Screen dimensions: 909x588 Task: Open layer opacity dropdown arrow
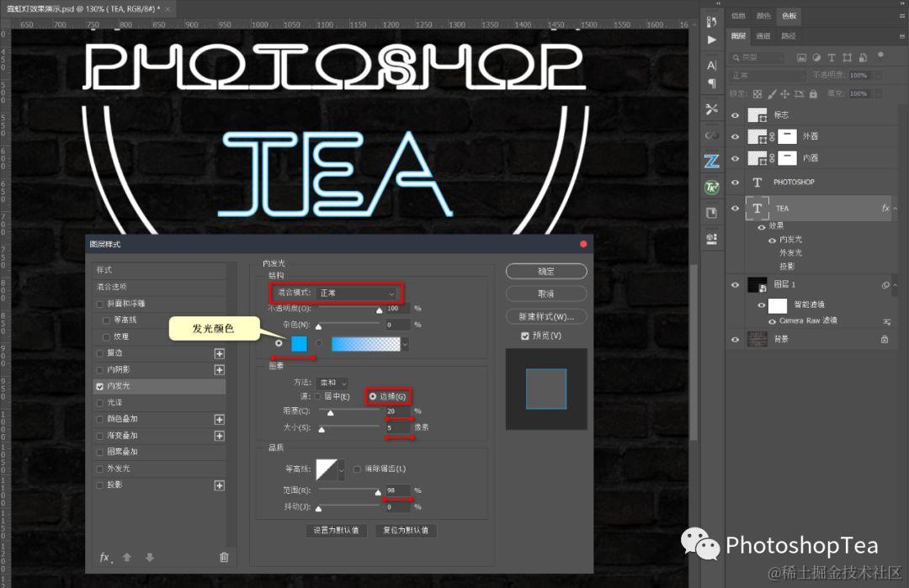[879, 76]
